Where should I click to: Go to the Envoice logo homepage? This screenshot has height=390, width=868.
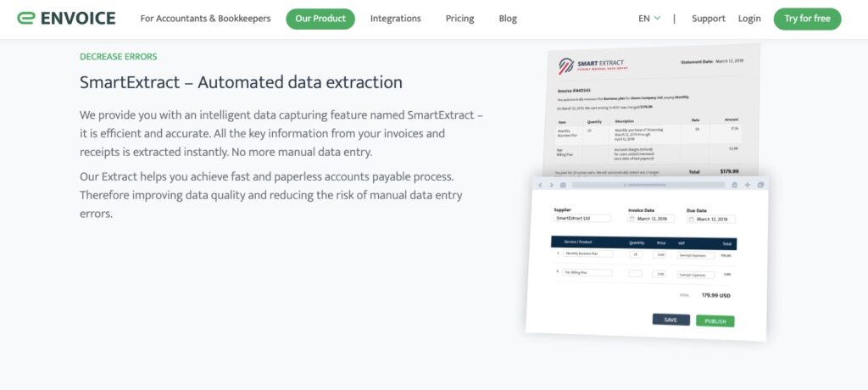pos(66,19)
